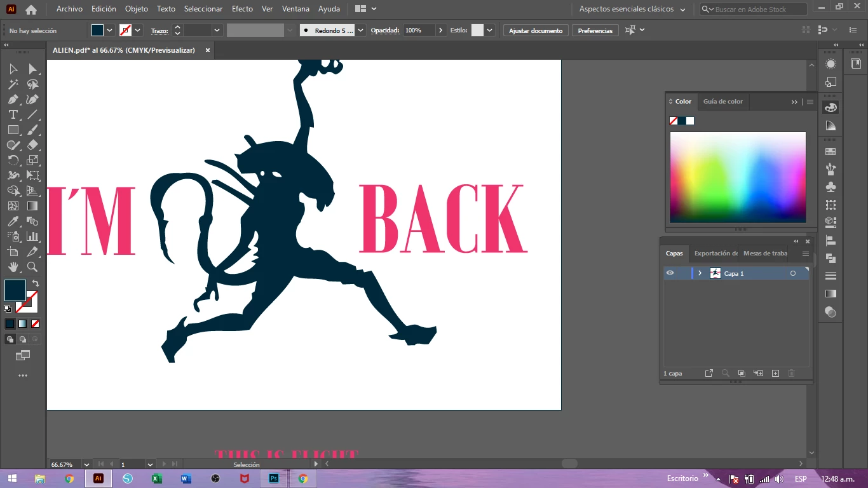Set Gradient mode below fill swatch

pos(22,323)
